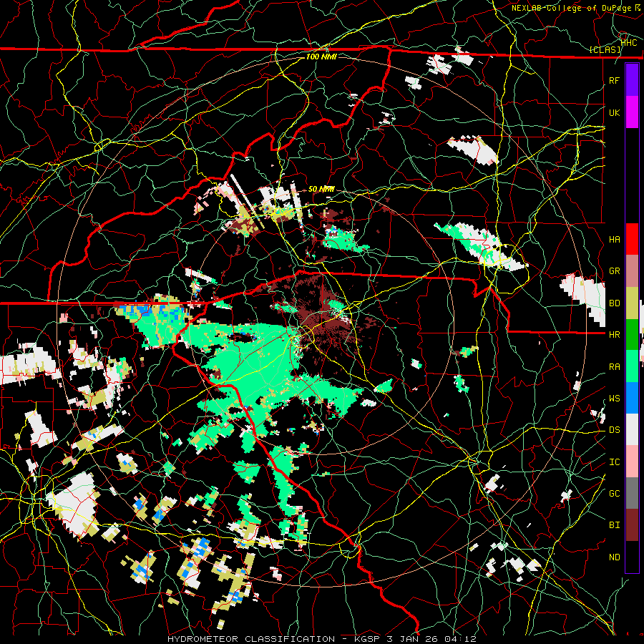Click the magenta UK legend color swatch

tap(632, 112)
